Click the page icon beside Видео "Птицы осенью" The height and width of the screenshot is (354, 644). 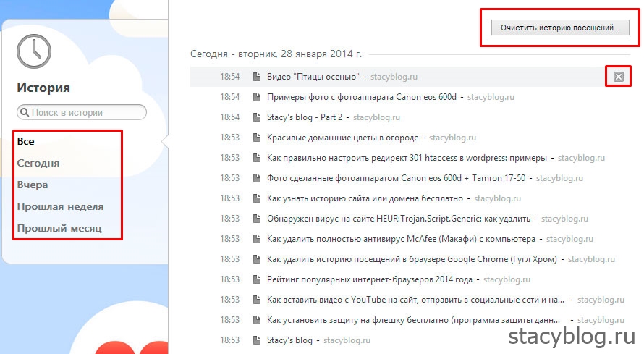257,77
